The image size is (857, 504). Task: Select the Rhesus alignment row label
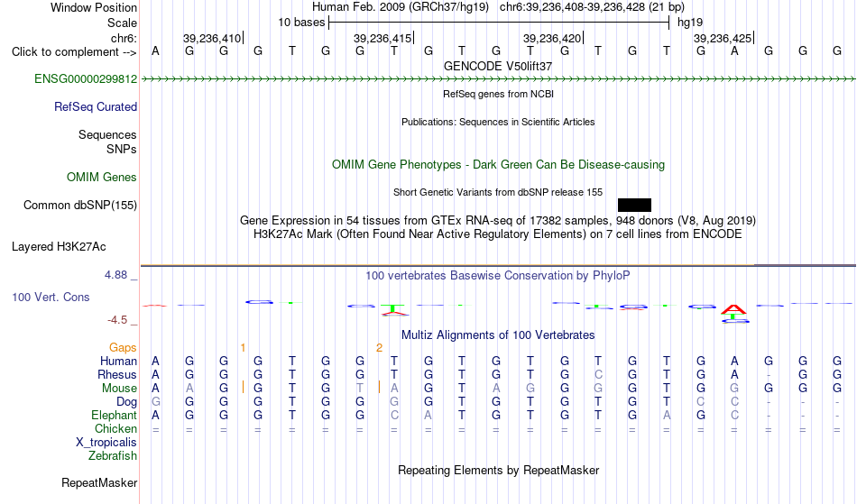tap(117, 374)
